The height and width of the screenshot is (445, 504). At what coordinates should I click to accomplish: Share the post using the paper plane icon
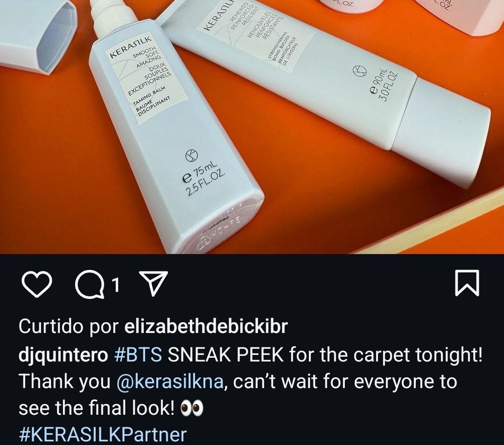pos(153,283)
